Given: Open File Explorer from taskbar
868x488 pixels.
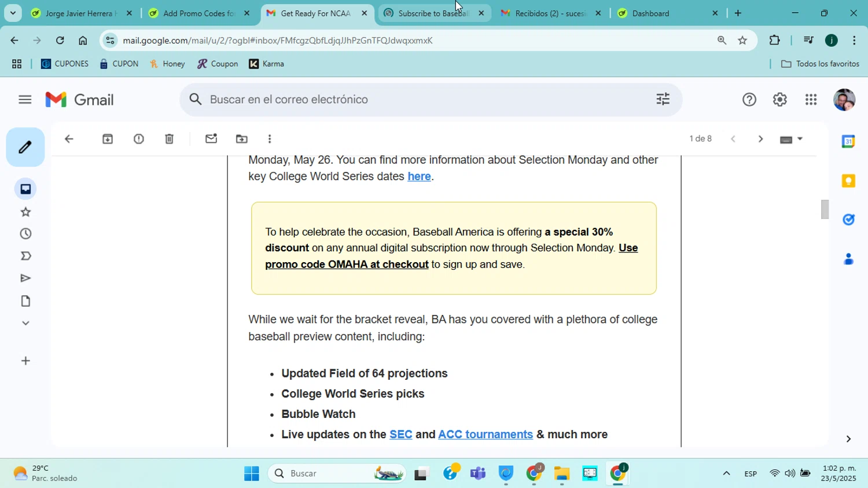Looking at the screenshot, I should (x=562, y=474).
